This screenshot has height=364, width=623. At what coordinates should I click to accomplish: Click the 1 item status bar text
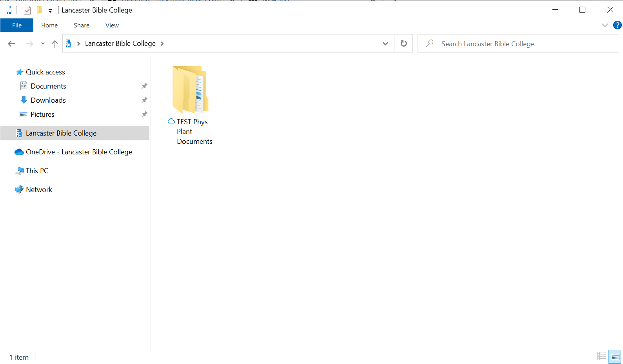[19, 357]
